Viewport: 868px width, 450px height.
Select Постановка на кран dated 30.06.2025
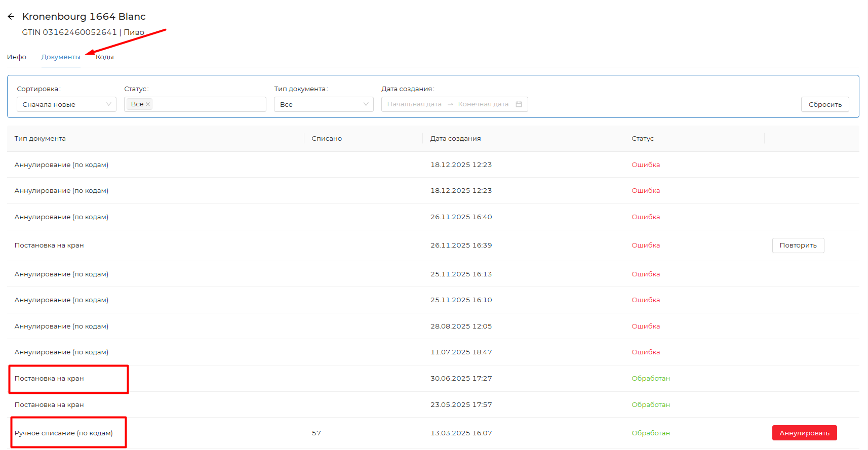click(49, 379)
